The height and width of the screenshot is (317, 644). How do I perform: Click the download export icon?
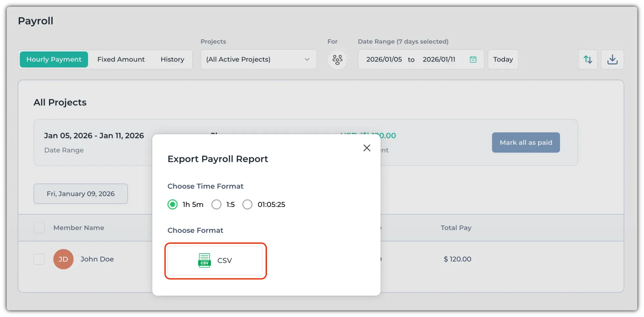click(612, 60)
